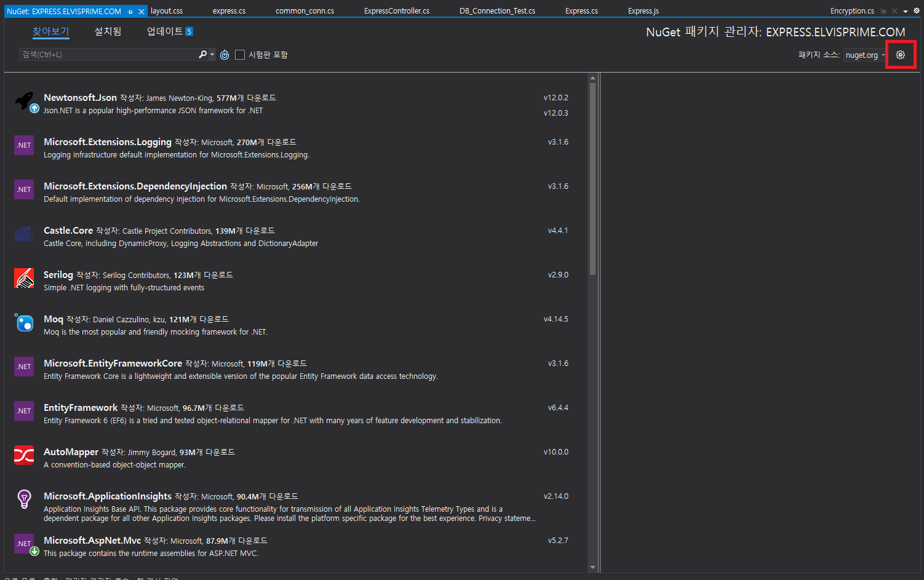Open the common_conn.cs document tab

coord(305,11)
